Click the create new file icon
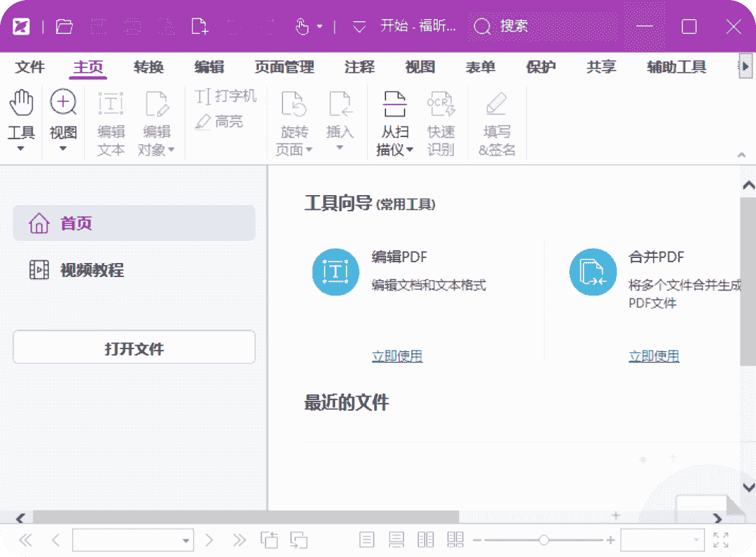The width and height of the screenshot is (756, 557). [x=200, y=27]
